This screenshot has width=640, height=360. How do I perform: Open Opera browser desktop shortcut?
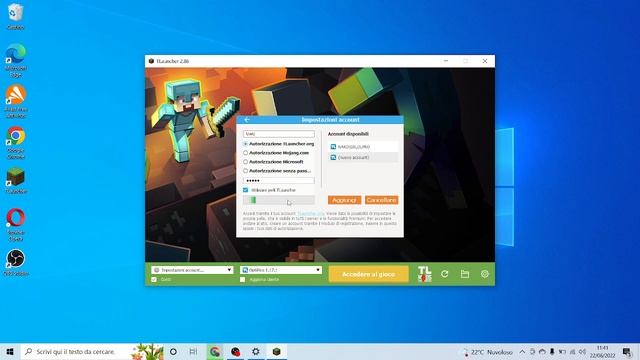click(16, 224)
